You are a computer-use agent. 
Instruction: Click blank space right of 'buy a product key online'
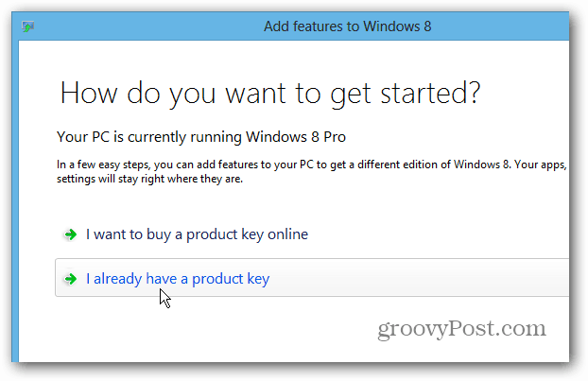pyautogui.click(x=439, y=234)
